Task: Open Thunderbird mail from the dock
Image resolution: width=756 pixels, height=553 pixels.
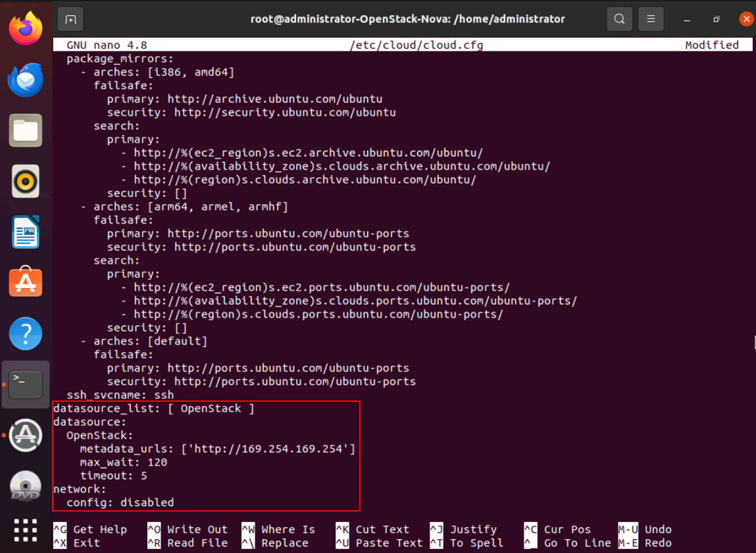Action: pyautogui.click(x=26, y=80)
